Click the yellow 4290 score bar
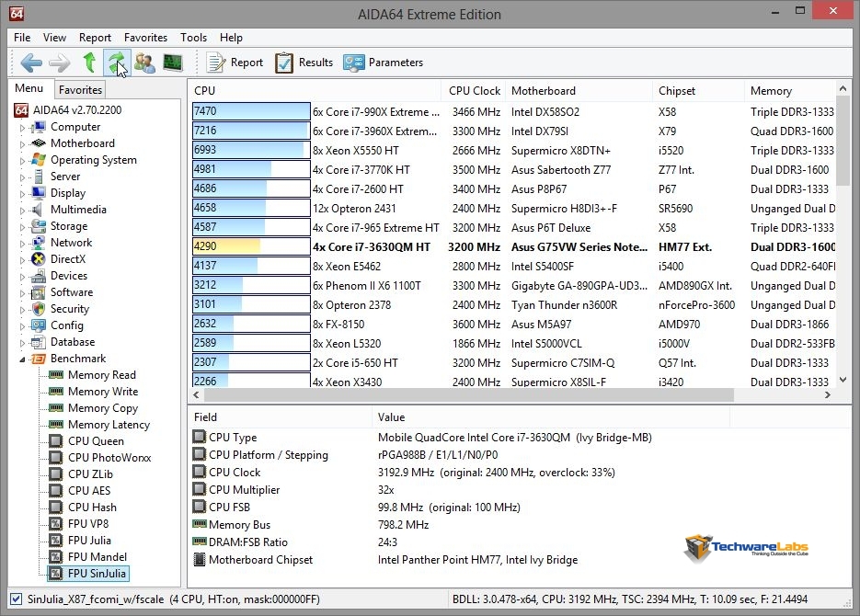The height and width of the screenshot is (616, 860). [x=251, y=246]
